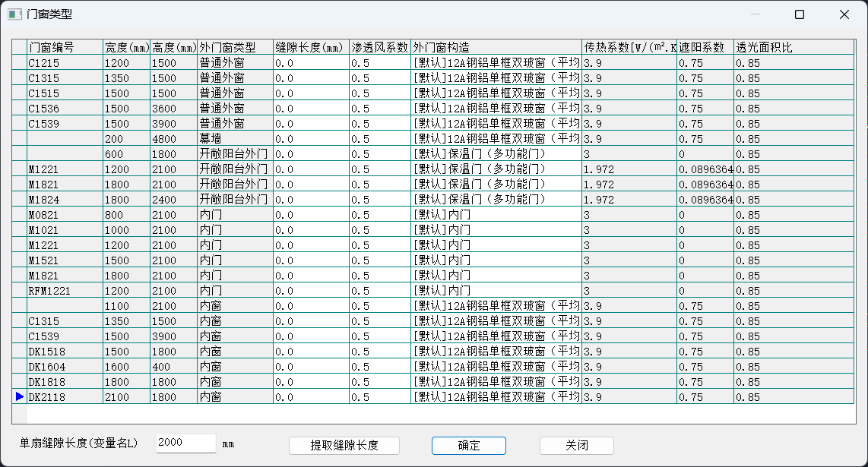Click the 宽度(mm) column header
This screenshot has width=868, height=467.
tap(126, 47)
